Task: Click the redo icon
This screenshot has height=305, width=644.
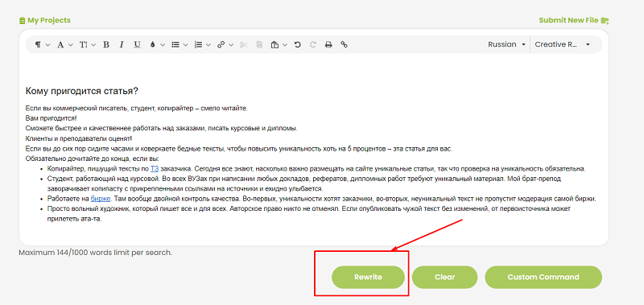Action: click(313, 45)
